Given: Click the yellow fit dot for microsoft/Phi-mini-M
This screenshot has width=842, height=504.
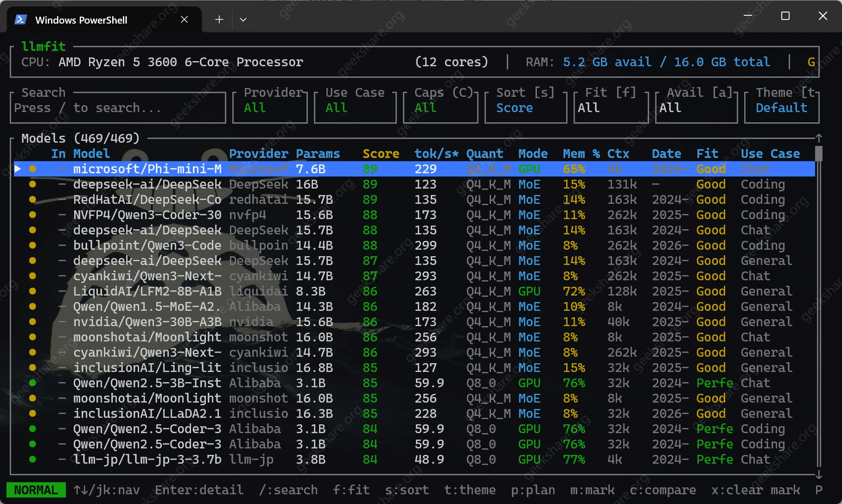Looking at the screenshot, I should pyautogui.click(x=32, y=169).
